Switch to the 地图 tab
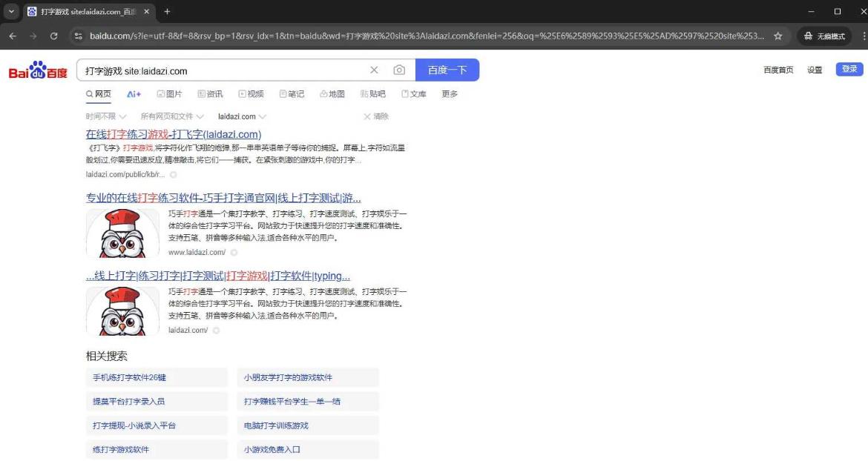Screen dimensions: 868x461 (x=332, y=94)
